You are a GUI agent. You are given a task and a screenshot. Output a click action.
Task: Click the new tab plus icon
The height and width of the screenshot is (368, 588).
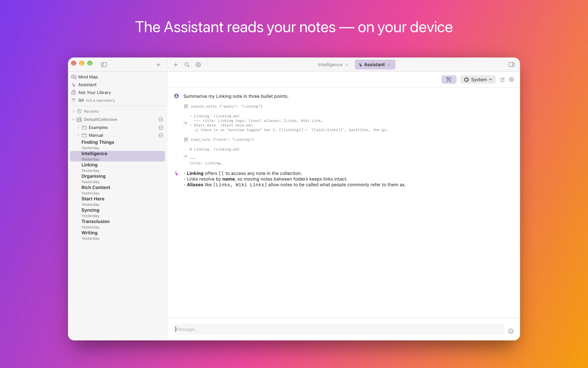click(x=176, y=64)
